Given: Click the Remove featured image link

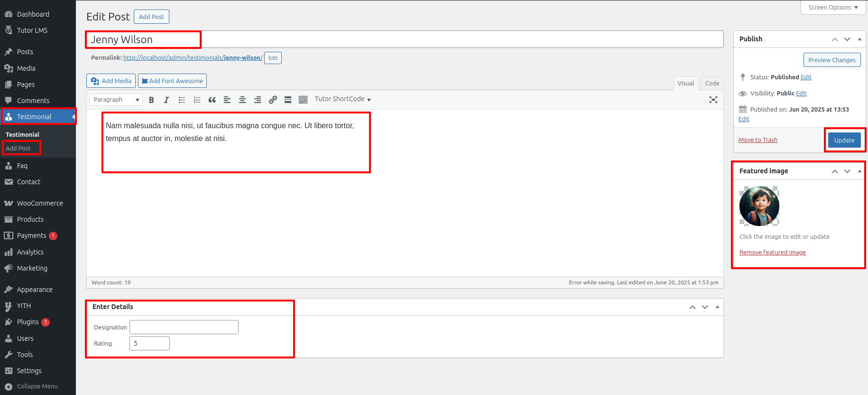Looking at the screenshot, I should click(772, 253).
